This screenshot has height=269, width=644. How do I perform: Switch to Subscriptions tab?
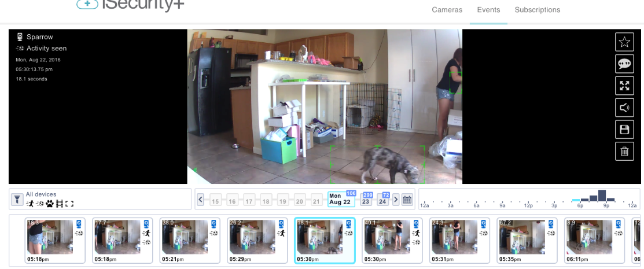coord(537,10)
